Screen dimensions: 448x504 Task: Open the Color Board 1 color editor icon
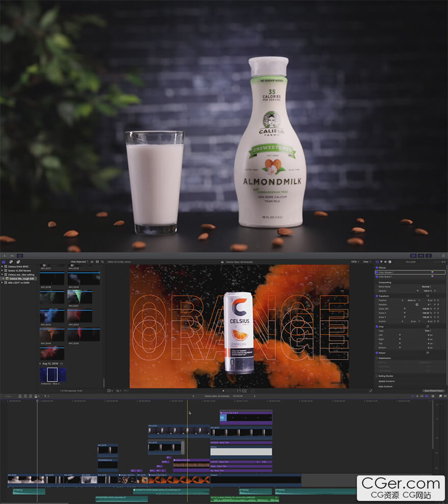click(x=432, y=276)
